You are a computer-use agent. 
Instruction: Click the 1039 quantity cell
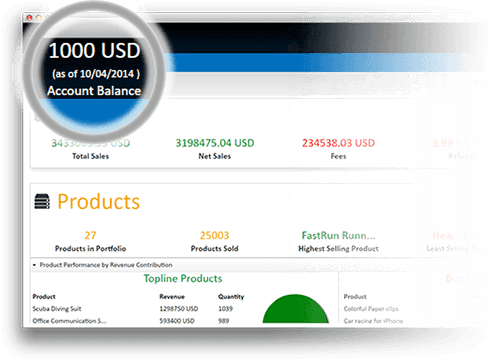tap(225, 309)
